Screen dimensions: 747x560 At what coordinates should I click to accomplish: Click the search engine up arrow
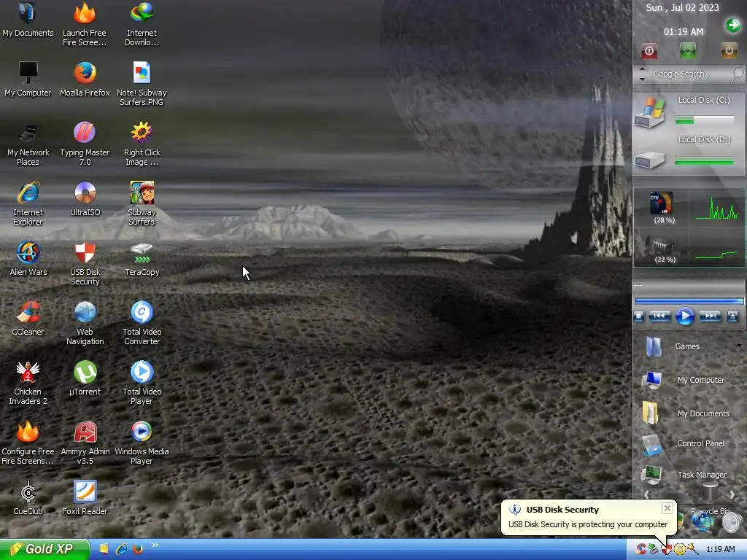click(x=642, y=69)
